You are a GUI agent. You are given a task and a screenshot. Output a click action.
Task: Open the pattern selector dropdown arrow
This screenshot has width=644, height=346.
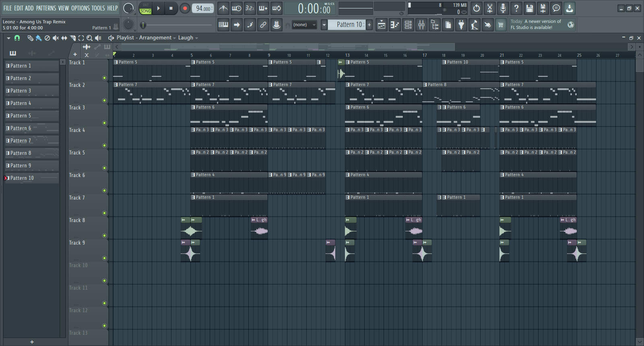[324, 25]
